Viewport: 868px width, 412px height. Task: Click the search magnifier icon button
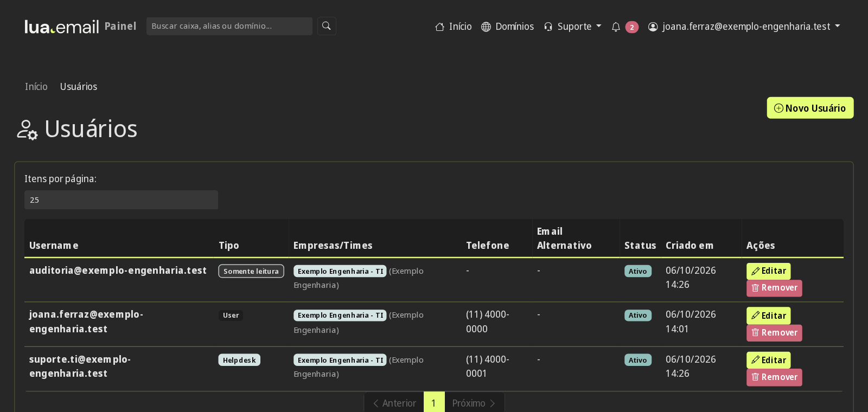pyautogui.click(x=327, y=26)
